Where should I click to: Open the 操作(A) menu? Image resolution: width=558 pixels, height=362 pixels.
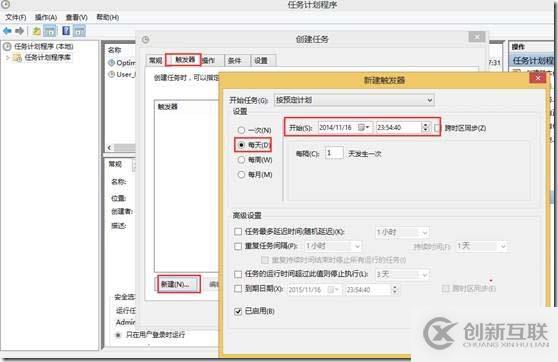pyautogui.click(x=46, y=17)
